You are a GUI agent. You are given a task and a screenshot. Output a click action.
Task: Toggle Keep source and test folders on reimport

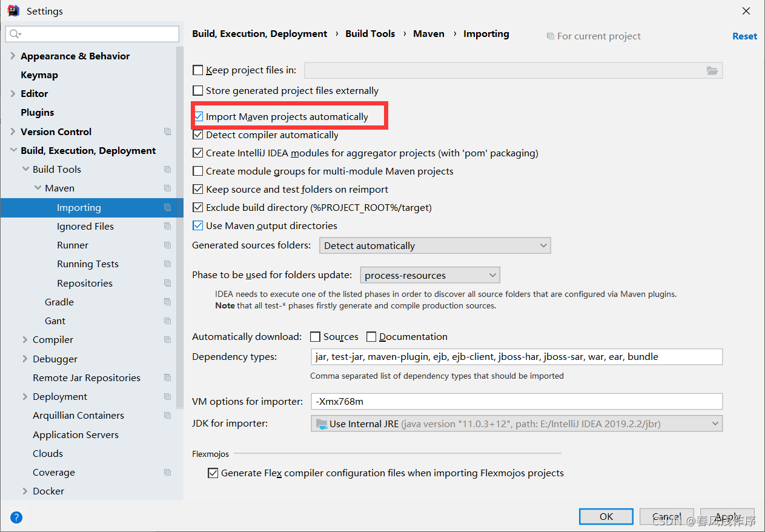[x=197, y=189]
